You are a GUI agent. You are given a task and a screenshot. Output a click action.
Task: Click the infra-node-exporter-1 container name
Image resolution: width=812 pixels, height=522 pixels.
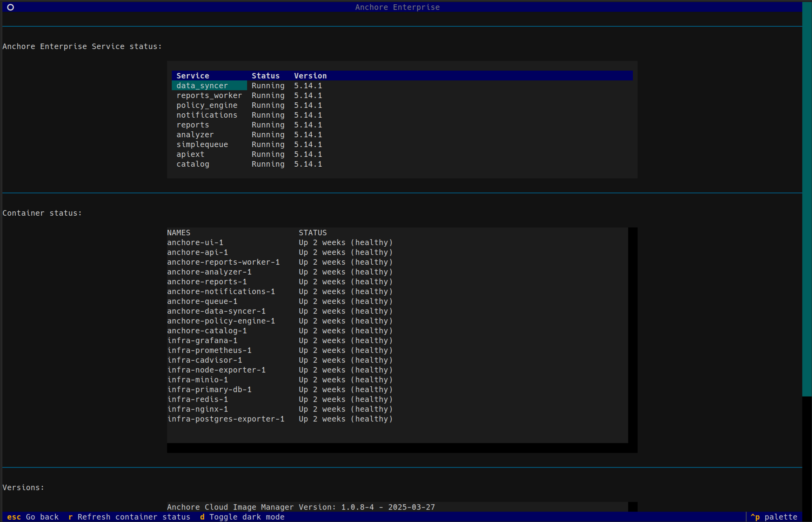coord(216,370)
